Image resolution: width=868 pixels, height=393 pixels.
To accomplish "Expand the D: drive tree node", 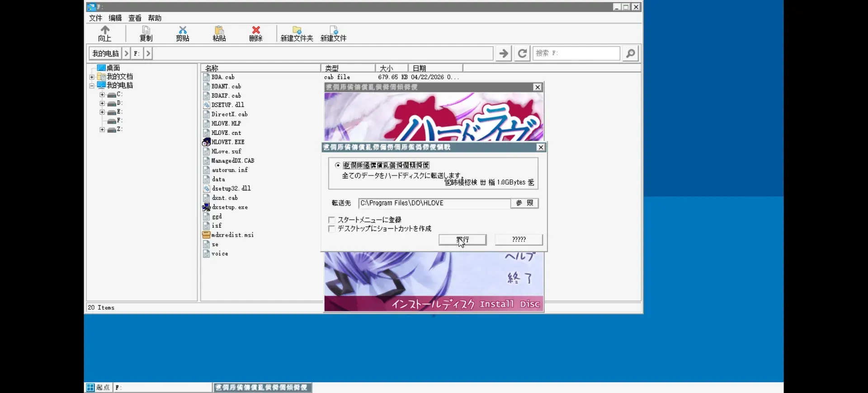I will pos(102,103).
